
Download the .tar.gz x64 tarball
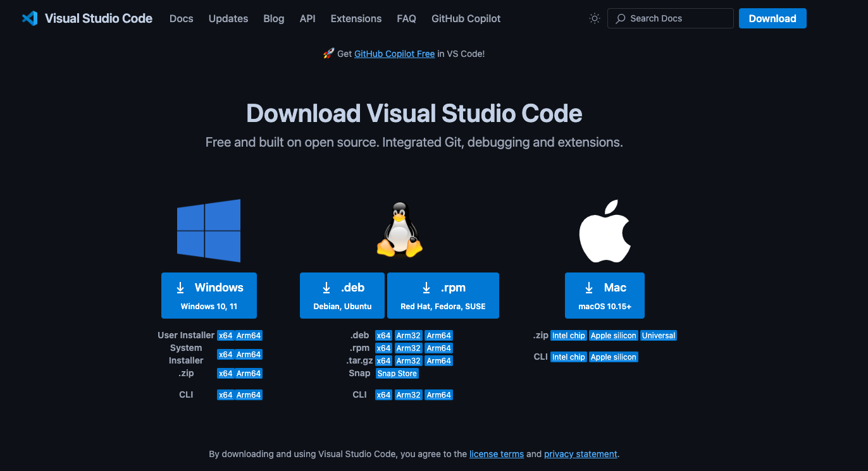point(383,361)
